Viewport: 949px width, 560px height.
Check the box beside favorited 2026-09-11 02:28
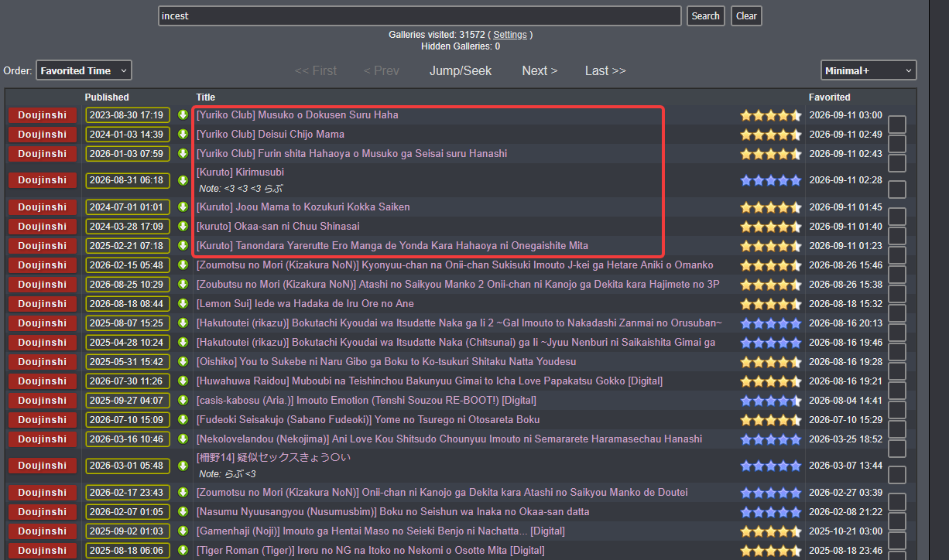pyautogui.click(x=897, y=190)
